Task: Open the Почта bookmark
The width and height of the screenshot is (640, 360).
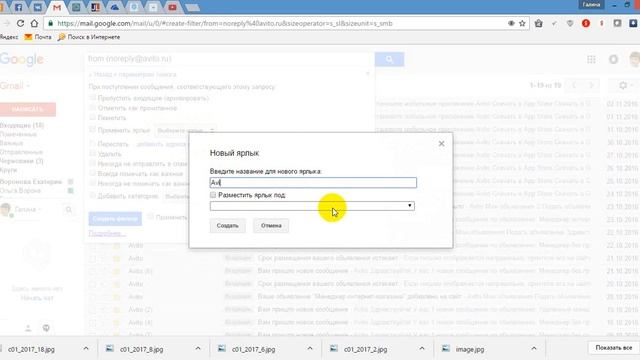Action: [x=38, y=37]
